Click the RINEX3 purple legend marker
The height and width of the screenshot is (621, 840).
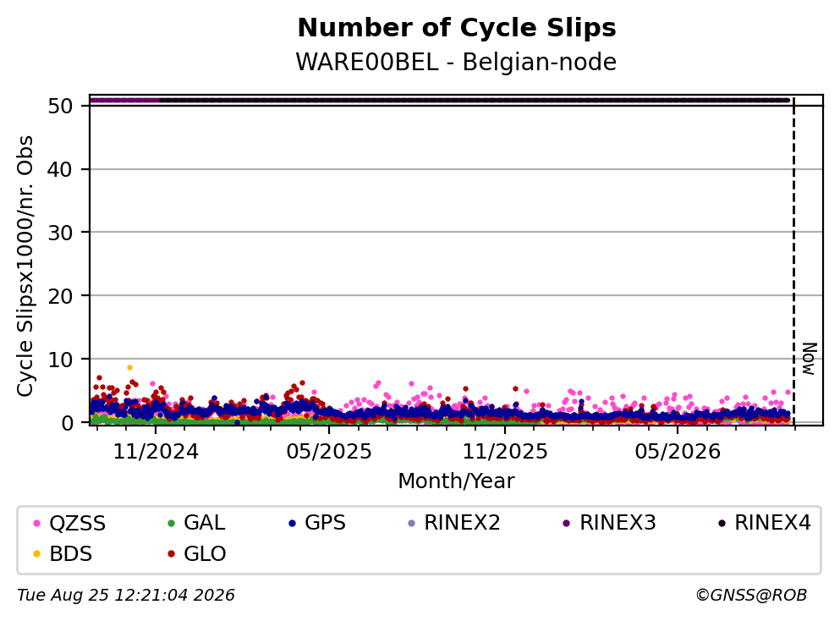(567, 523)
